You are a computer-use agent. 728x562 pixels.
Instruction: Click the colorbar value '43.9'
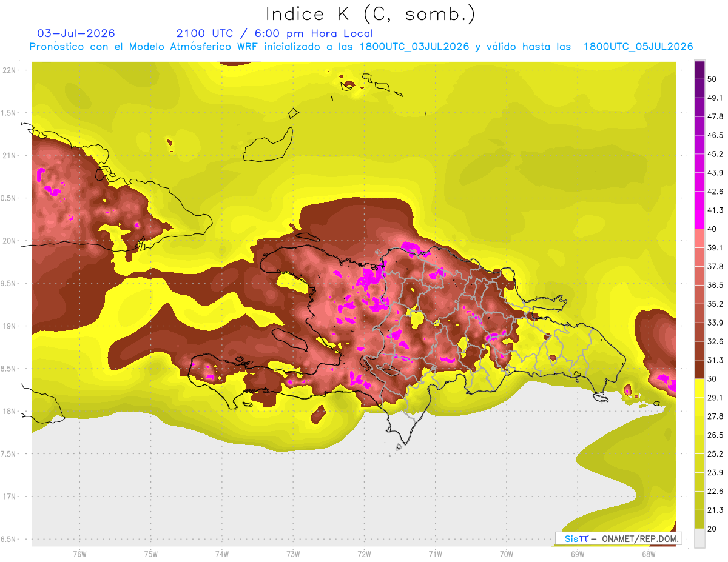point(715,173)
